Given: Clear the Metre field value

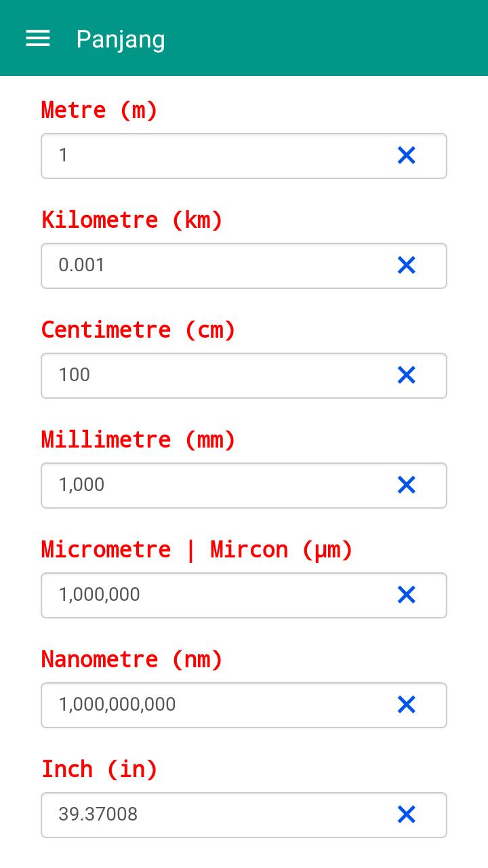Looking at the screenshot, I should [406, 156].
